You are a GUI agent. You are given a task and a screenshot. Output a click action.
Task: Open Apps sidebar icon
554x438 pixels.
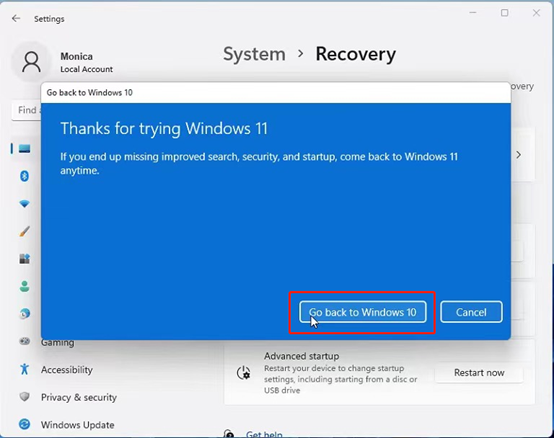[24, 259]
